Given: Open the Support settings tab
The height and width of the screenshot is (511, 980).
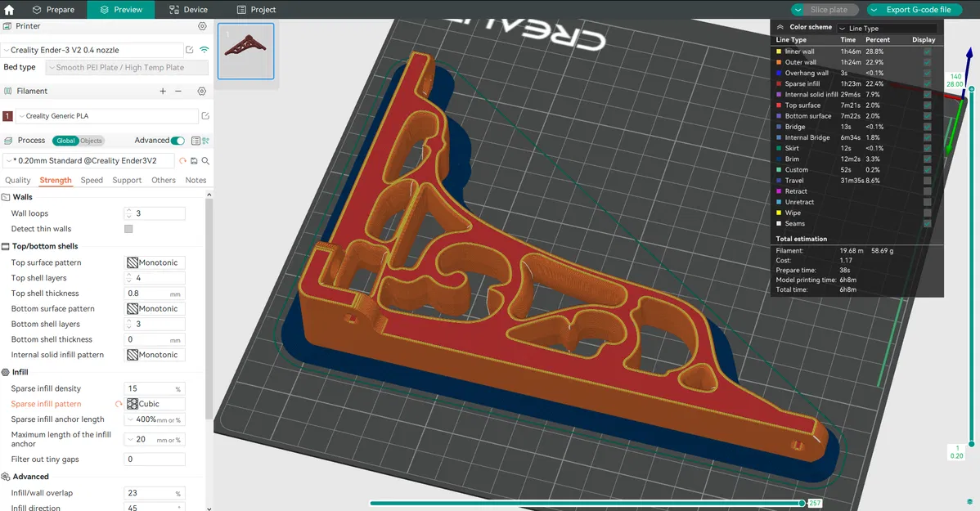Looking at the screenshot, I should [127, 180].
